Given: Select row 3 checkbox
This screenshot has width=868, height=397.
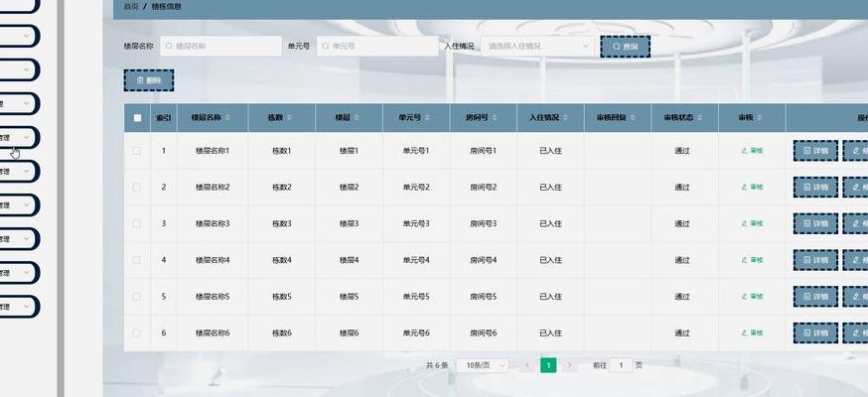Looking at the screenshot, I should [x=137, y=223].
